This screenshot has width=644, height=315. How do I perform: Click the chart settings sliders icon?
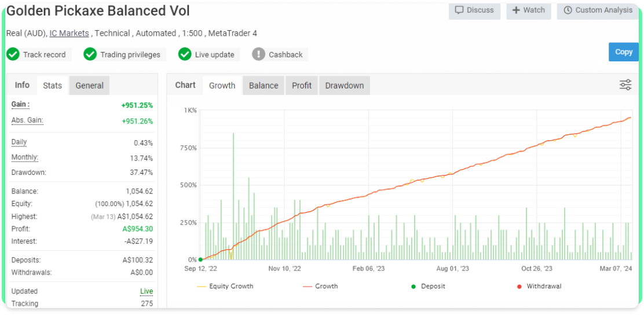625,85
